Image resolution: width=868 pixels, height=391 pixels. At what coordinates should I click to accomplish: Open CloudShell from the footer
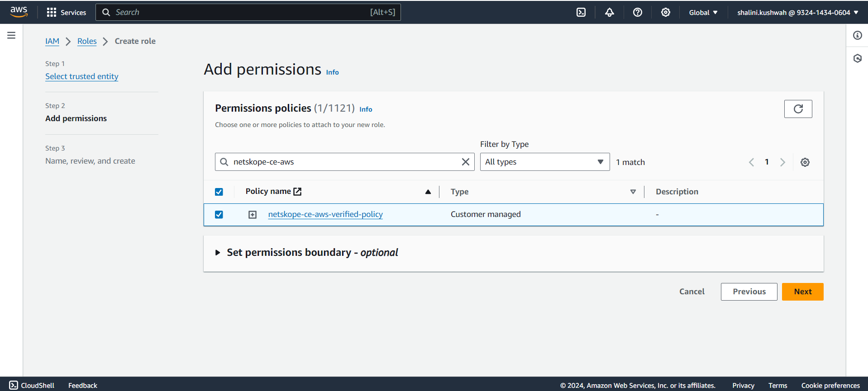[32, 385]
